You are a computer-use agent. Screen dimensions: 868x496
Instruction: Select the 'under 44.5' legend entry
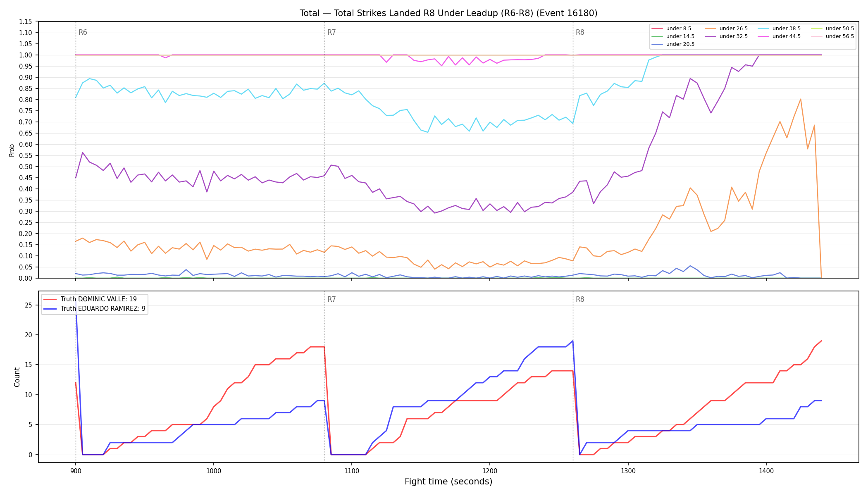[x=779, y=36]
